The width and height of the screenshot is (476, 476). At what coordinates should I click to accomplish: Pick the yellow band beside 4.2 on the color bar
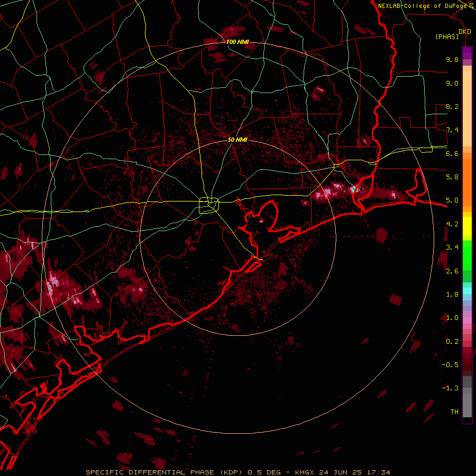pos(467,226)
